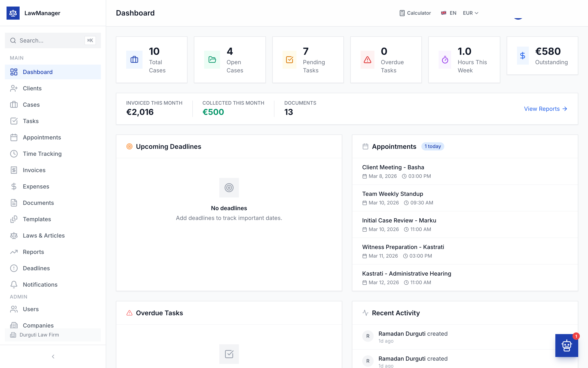Select Dashboard in the sidebar

click(53, 72)
